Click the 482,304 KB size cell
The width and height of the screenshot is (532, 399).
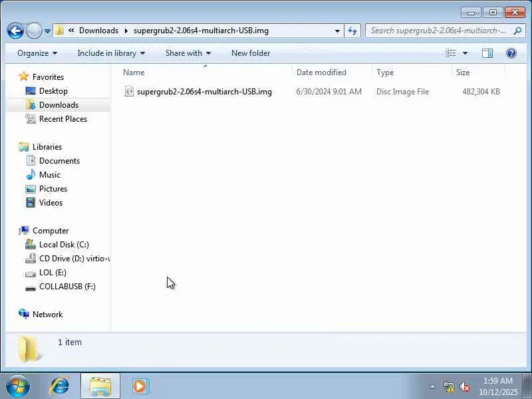click(481, 92)
